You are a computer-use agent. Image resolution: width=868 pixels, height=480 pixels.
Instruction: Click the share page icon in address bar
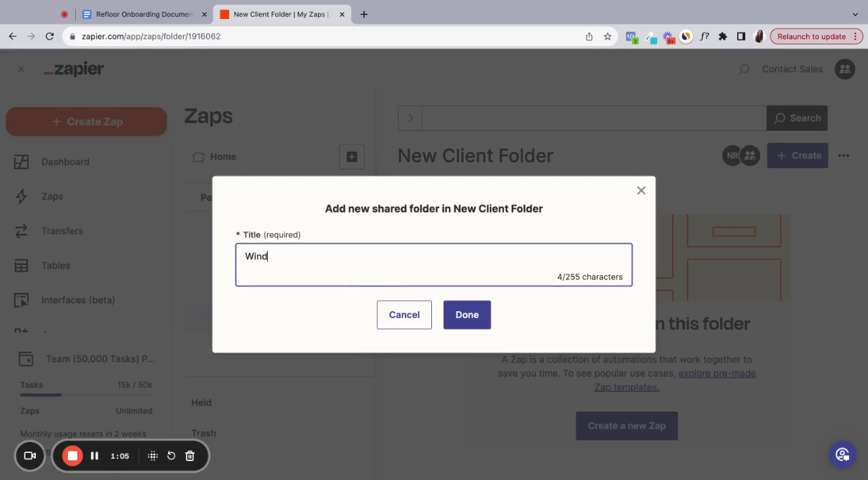point(589,37)
